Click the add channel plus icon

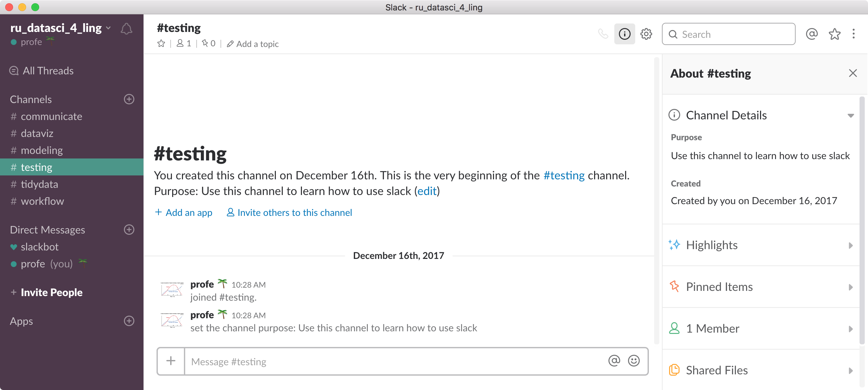pyautogui.click(x=129, y=99)
